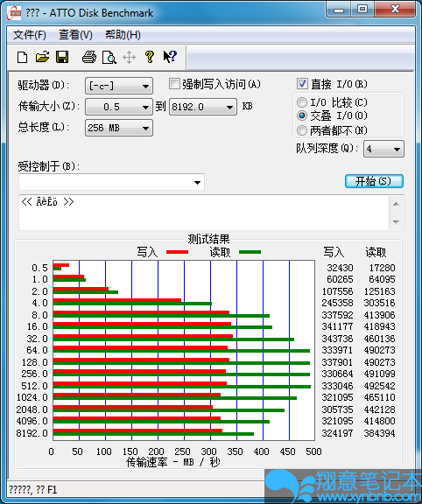This screenshot has height=504, width=422.
Task: Click the write value 245358
Action: [x=337, y=303]
